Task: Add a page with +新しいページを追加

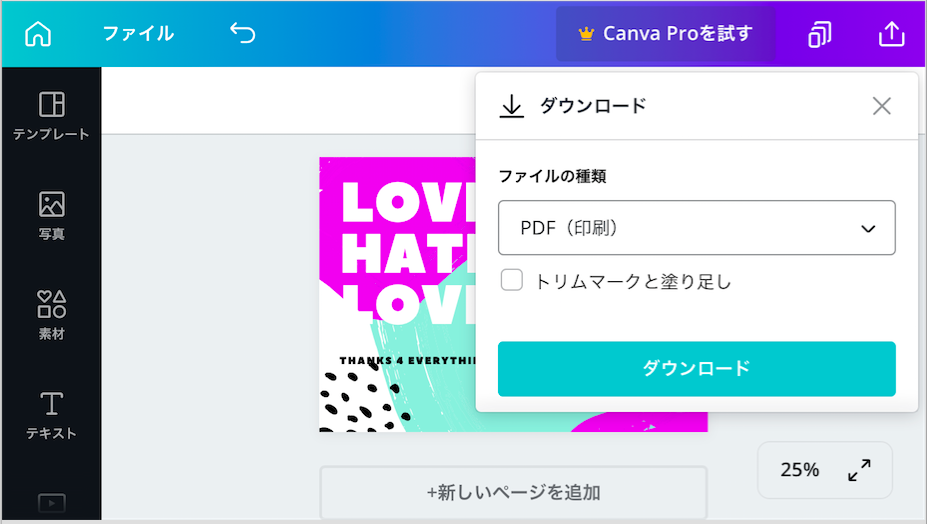Action: (x=513, y=492)
